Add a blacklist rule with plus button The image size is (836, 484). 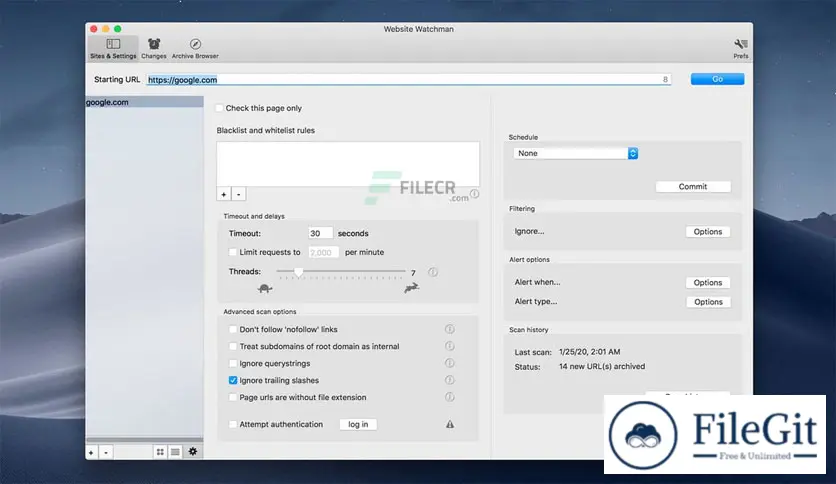224,195
